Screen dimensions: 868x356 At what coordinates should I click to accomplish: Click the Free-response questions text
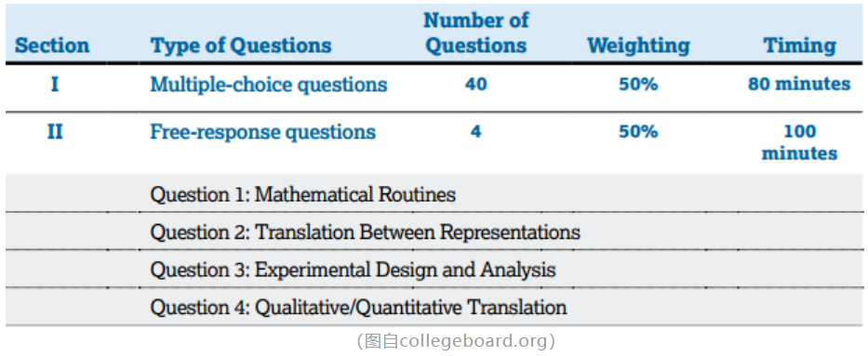(x=263, y=132)
